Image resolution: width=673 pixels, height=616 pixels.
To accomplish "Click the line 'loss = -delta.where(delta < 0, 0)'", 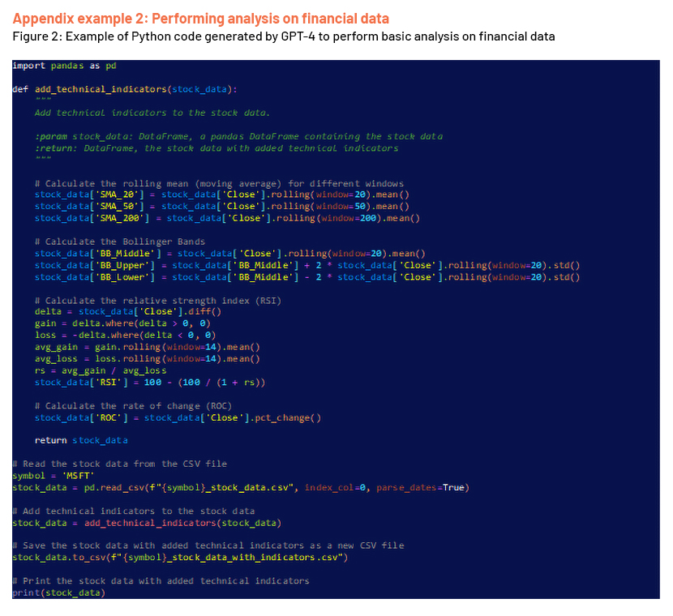I will coord(126,335).
